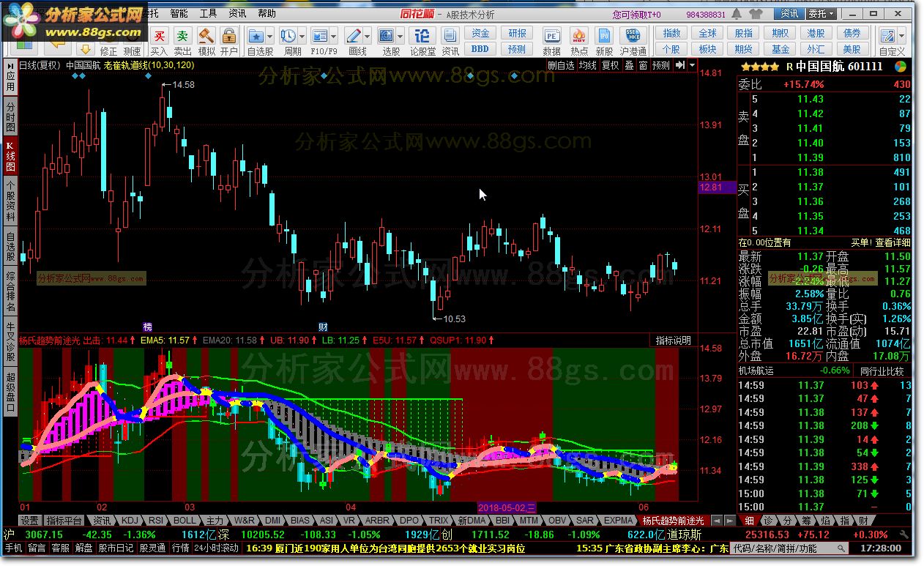Select the EXPMA indicator tab
924x566 pixels.
pyautogui.click(x=618, y=521)
